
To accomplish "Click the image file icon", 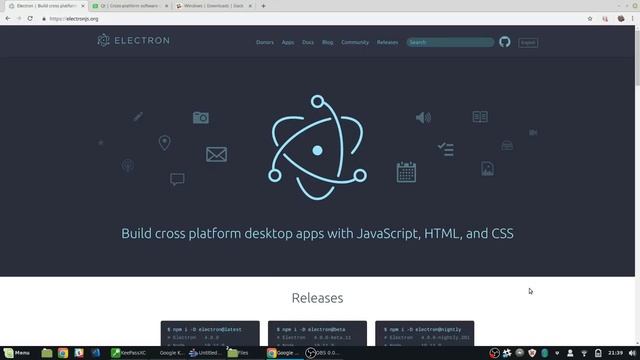I will (487, 169).
